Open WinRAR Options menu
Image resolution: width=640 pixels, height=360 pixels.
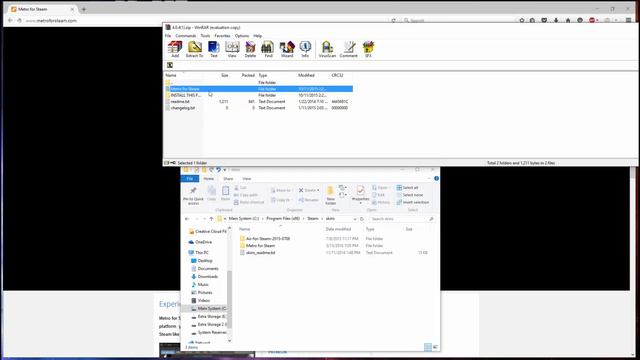tap(242, 36)
